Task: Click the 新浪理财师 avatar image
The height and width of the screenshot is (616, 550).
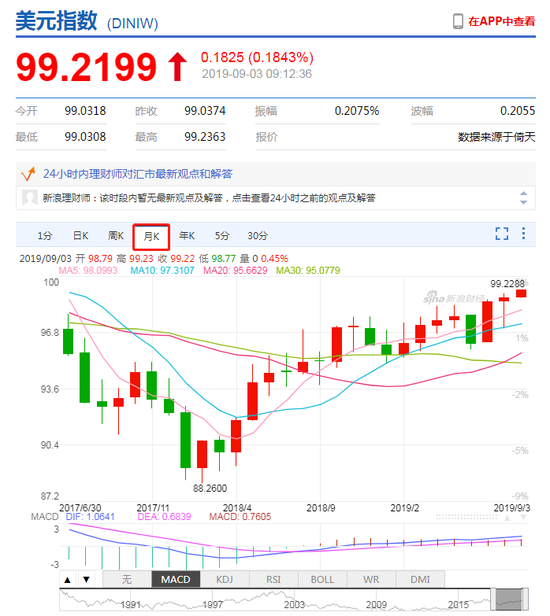Action: [30, 198]
